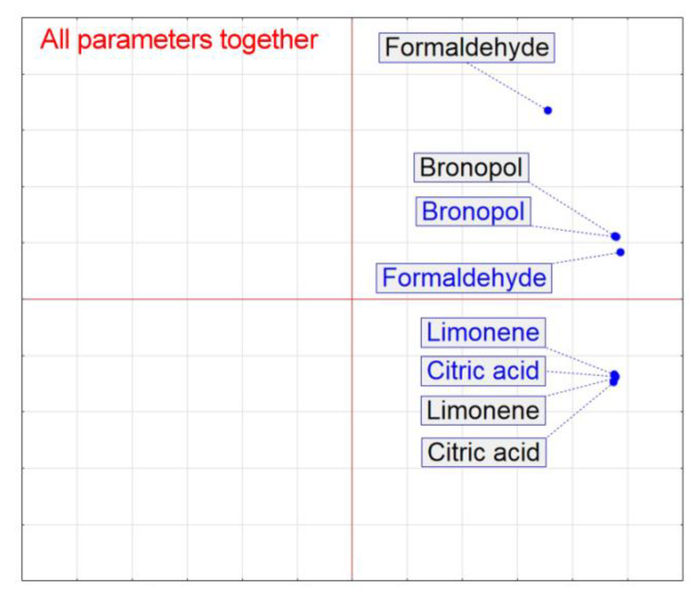Click the data point for blue Formaldehyde
The image size is (700, 600).
tap(620, 252)
